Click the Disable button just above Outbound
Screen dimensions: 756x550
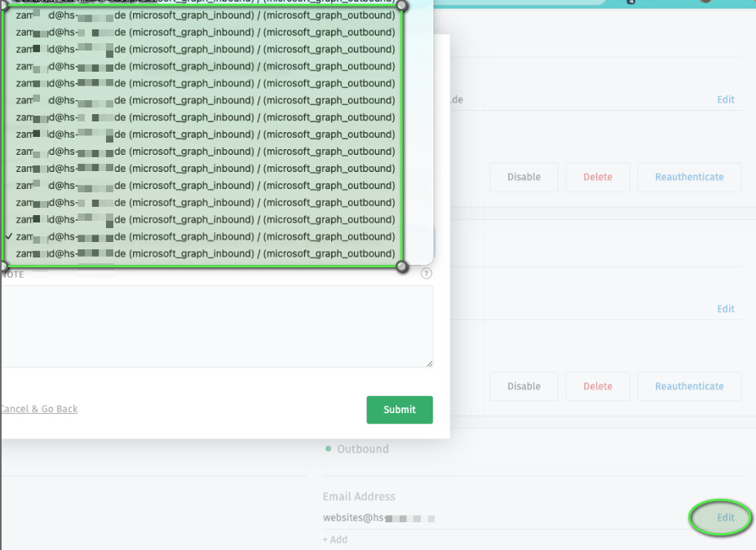click(524, 386)
